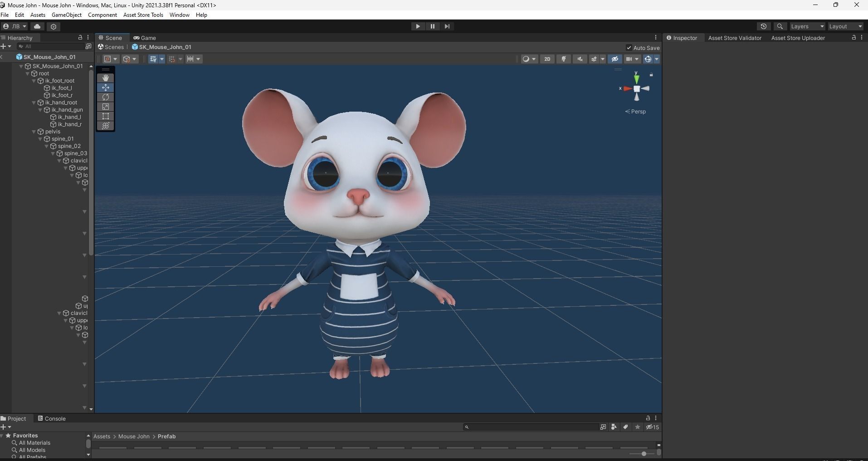This screenshot has width=868, height=461.
Task: Select the Move tool
Action: coord(106,88)
